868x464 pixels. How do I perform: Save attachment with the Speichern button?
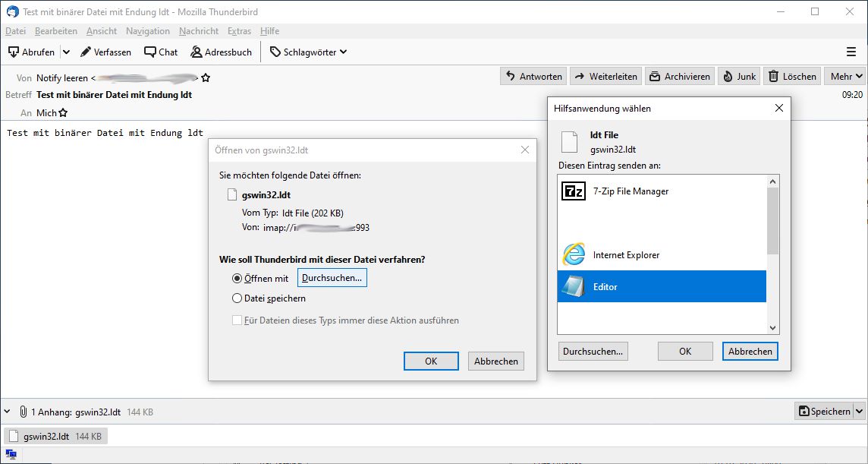[824, 412]
